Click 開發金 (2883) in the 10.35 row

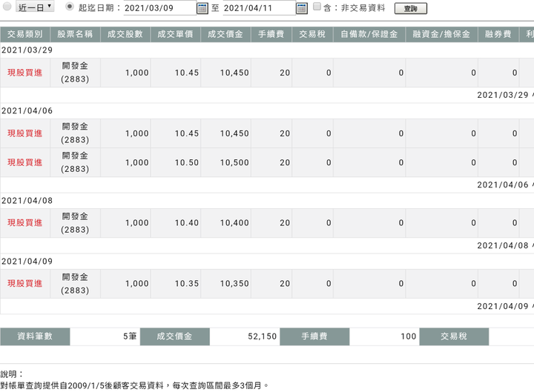click(75, 284)
